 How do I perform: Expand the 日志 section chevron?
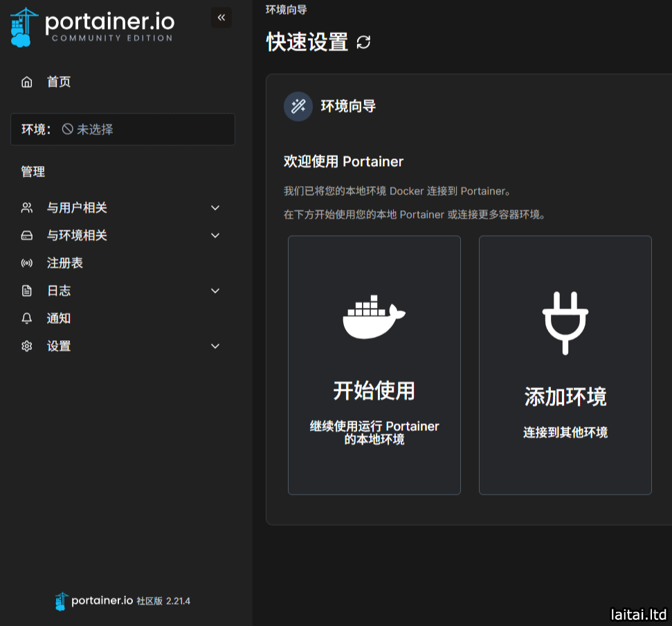point(215,291)
